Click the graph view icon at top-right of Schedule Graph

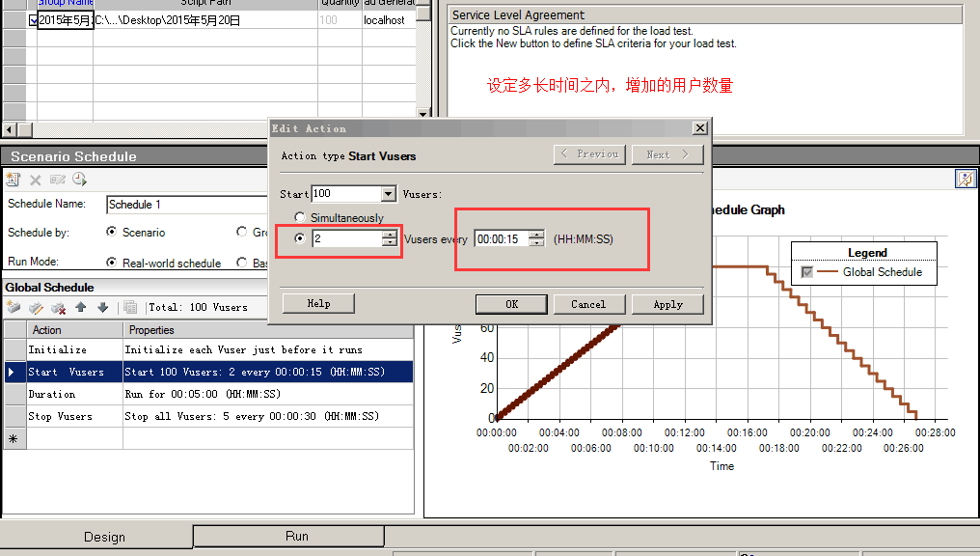pyautogui.click(x=965, y=179)
